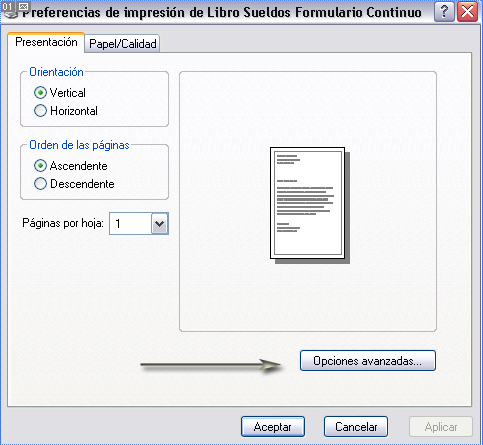Choose Descendente page order
Viewport: 483px width, 445px height.
[x=40, y=184]
